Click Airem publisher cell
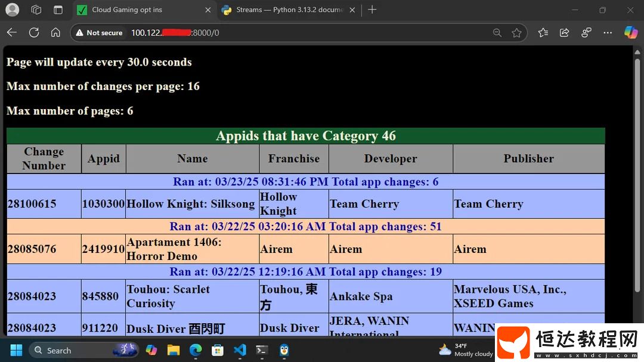 pyautogui.click(x=528, y=249)
